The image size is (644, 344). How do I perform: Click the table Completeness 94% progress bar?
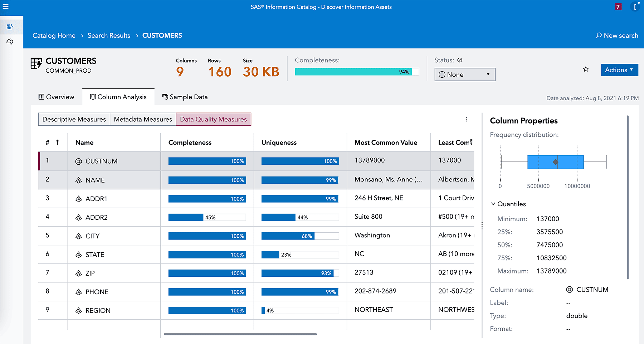tap(357, 72)
